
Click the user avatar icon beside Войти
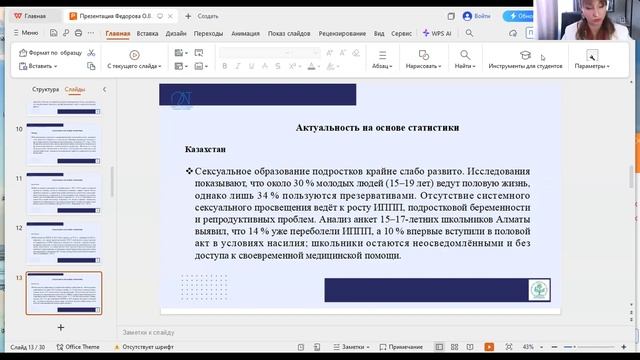tap(467, 16)
